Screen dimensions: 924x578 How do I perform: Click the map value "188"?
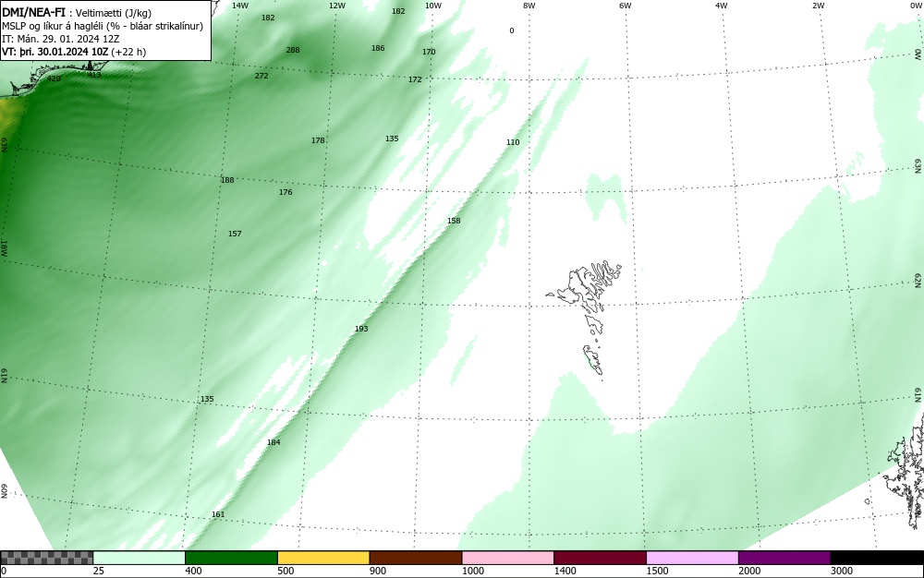[x=227, y=180]
